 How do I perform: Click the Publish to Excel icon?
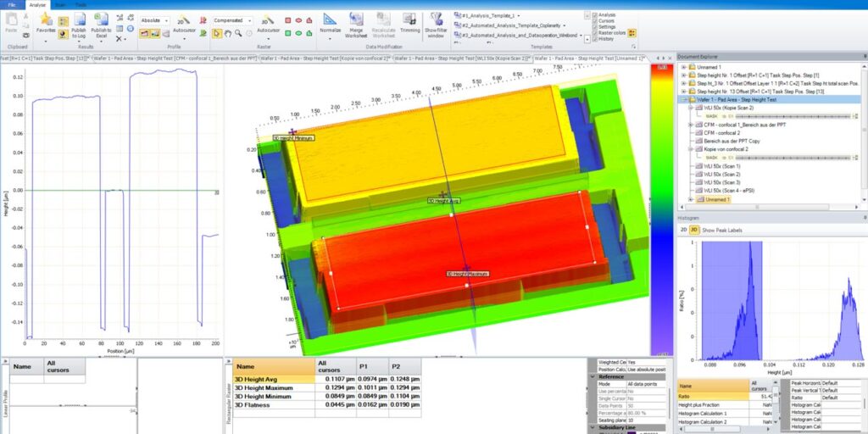(x=101, y=19)
